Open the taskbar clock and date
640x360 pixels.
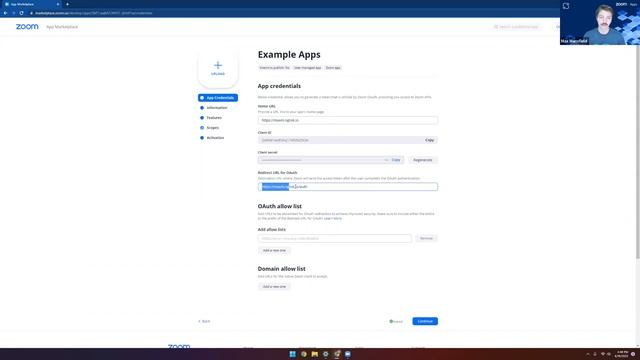(x=622, y=354)
